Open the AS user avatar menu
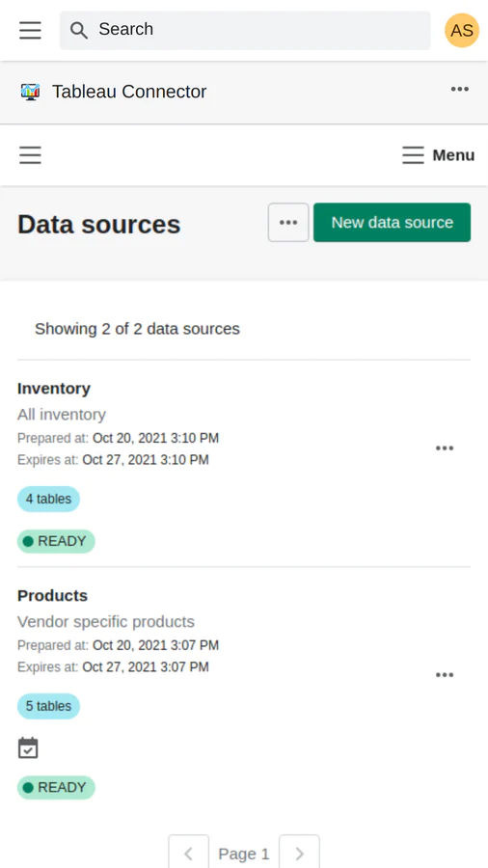 pos(461,30)
